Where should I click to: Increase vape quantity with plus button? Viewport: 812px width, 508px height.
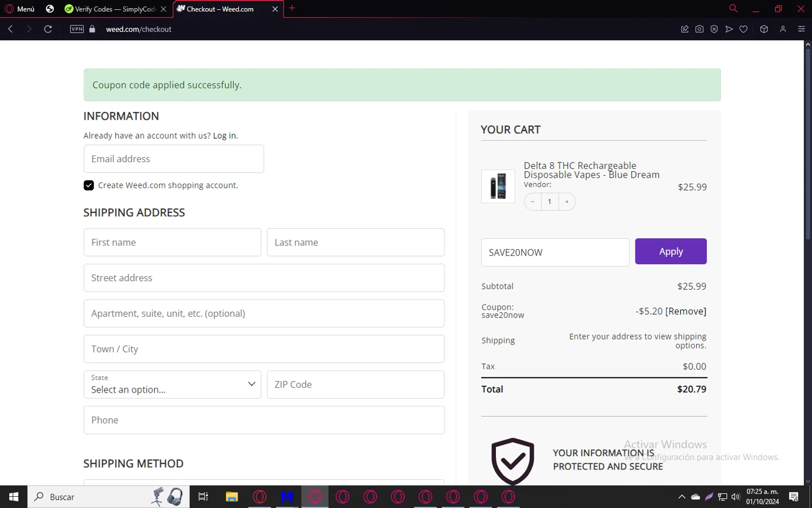(567, 201)
